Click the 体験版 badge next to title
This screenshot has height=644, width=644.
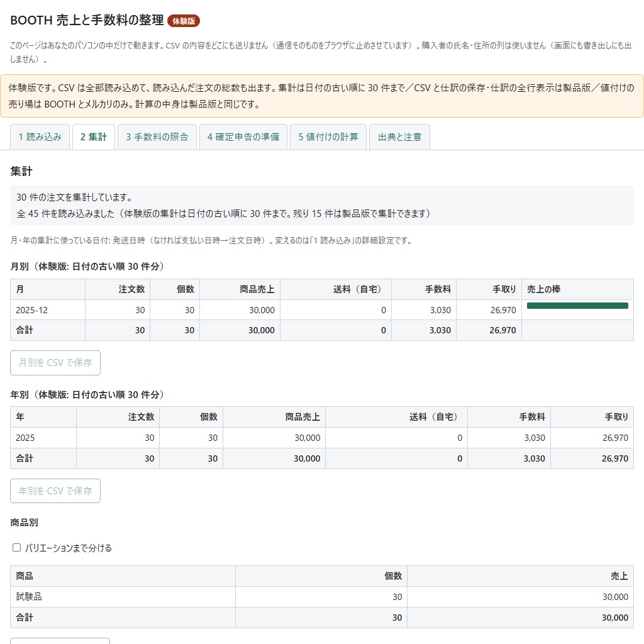pyautogui.click(x=184, y=21)
